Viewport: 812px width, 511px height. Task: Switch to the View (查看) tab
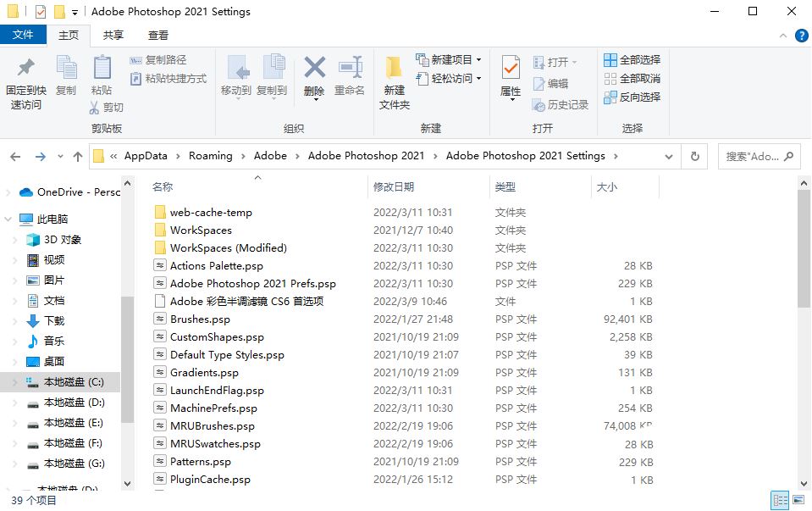[x=158, y=36]
